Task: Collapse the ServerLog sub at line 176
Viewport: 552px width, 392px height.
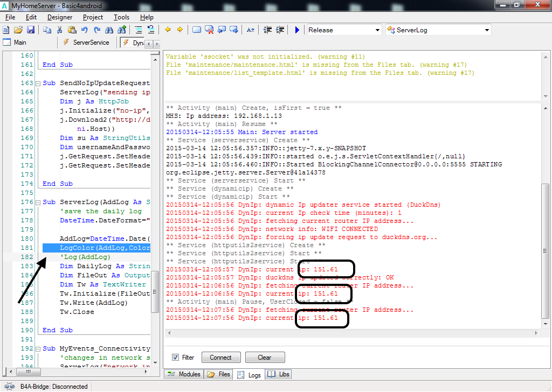Action: click(x=38, y=202)
